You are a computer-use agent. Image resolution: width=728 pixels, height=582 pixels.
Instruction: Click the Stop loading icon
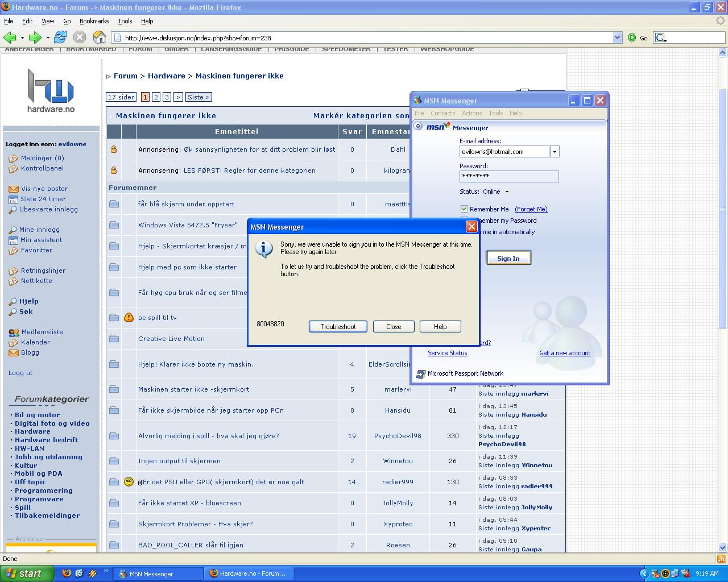(x=80, y=38)
